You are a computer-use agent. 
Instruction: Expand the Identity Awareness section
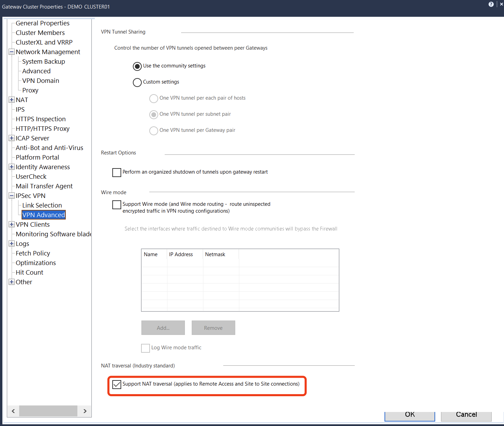pyautogui.click(x=11, y=167)
